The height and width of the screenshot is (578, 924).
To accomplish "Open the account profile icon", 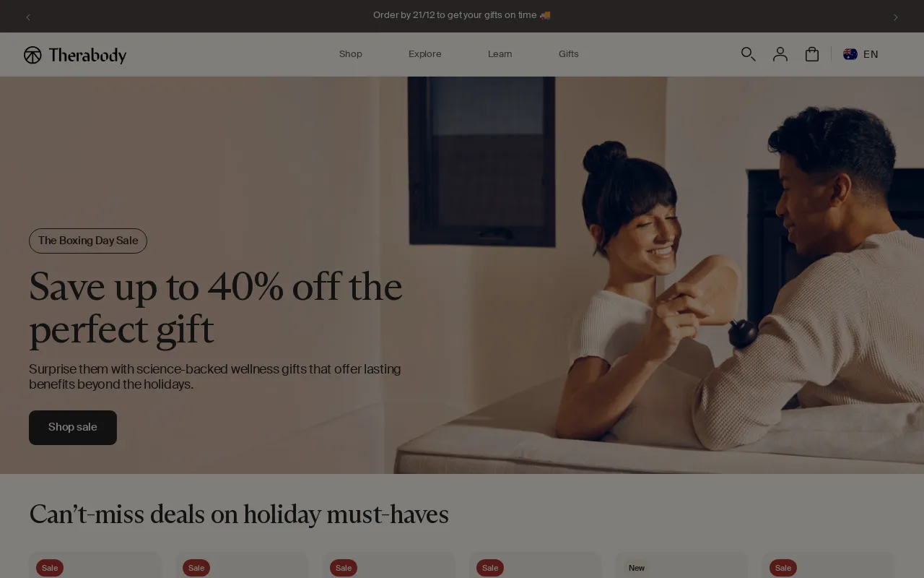I will point(780,54).
